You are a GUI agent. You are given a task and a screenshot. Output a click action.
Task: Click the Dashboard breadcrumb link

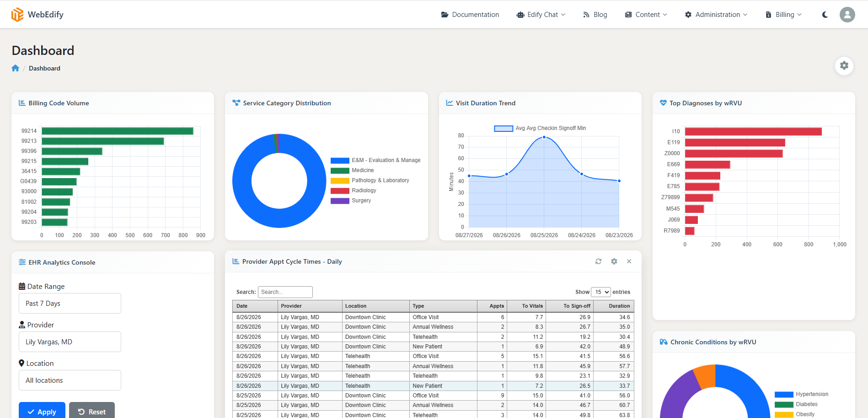[x=44, y=68]
